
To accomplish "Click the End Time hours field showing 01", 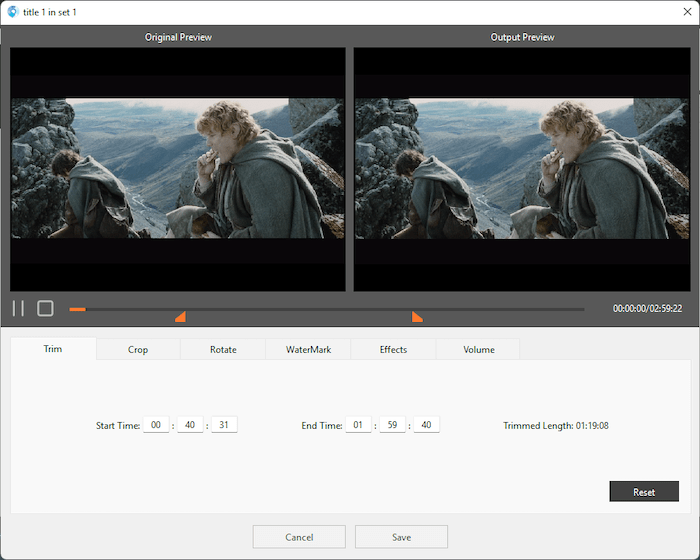I will point(358,425).
